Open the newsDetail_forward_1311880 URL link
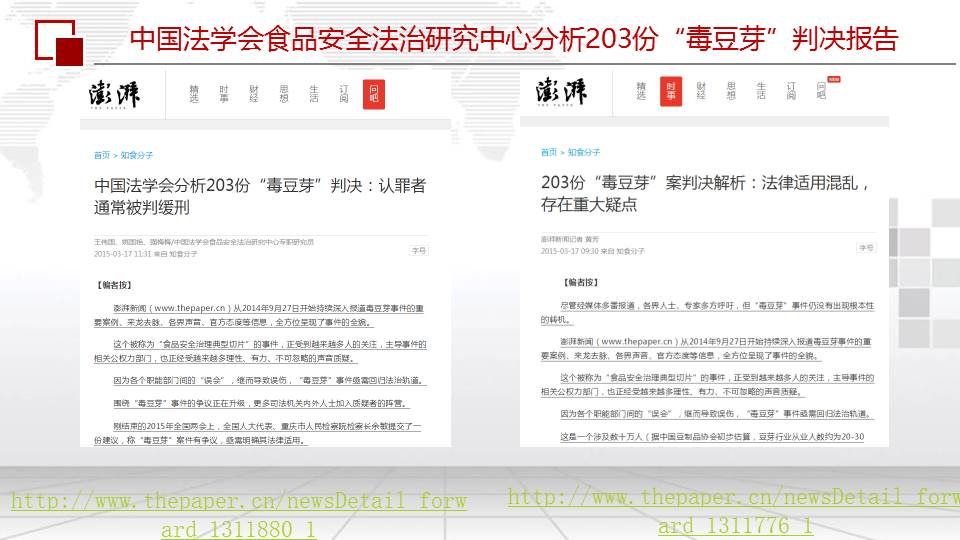The image size is (960, 540). (238, 515)
